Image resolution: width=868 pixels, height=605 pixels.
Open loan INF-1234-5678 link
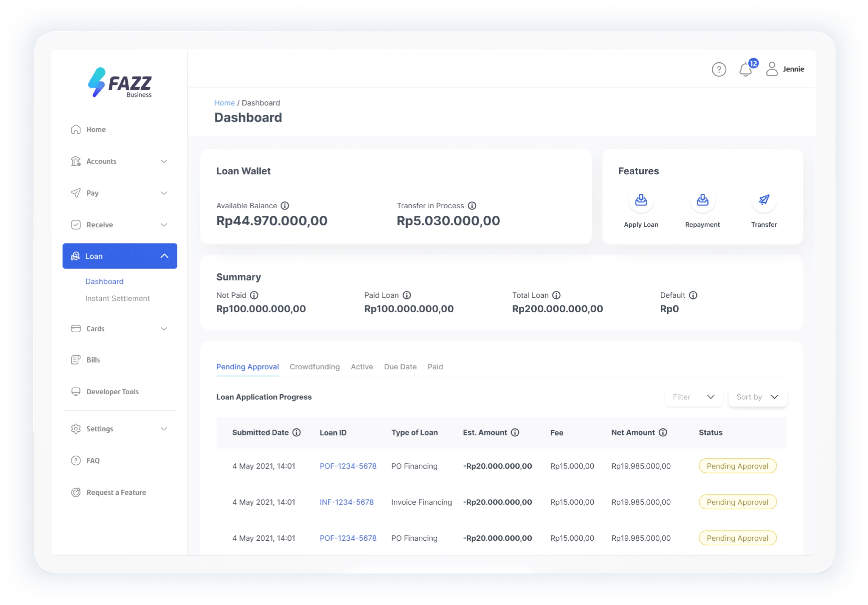point(346,502)
